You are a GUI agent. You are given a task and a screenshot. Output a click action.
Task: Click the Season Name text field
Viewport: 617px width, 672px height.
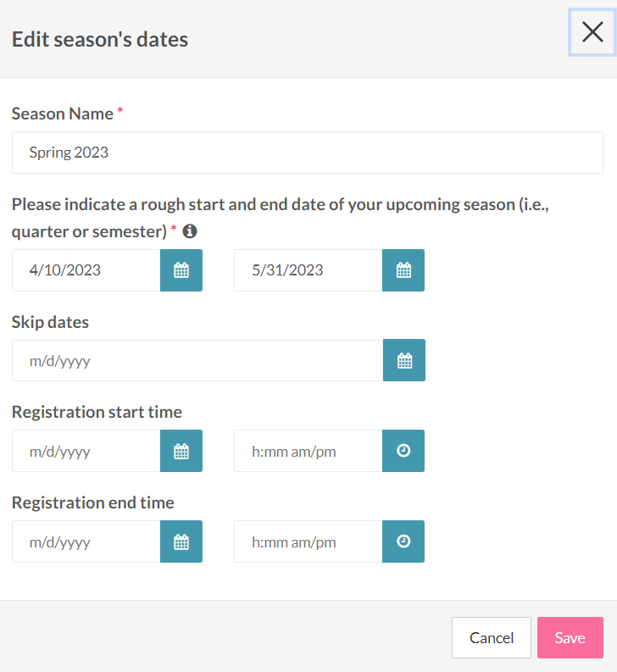307,153
